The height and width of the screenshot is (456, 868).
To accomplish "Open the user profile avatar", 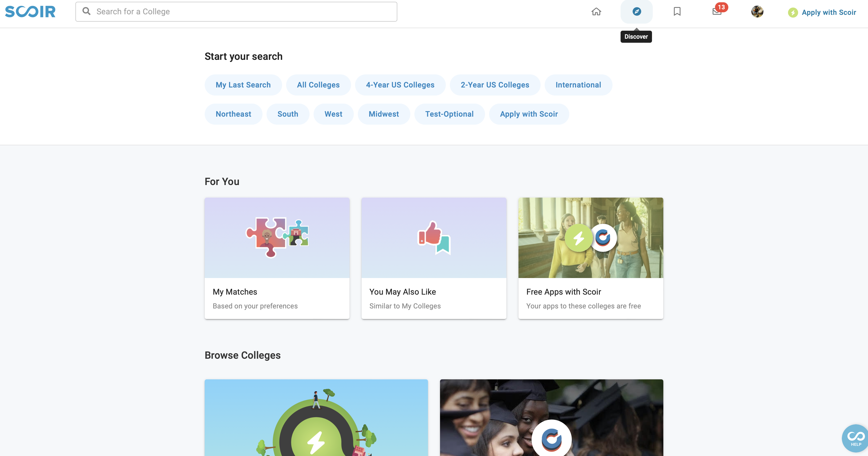I will pos(757,12).
